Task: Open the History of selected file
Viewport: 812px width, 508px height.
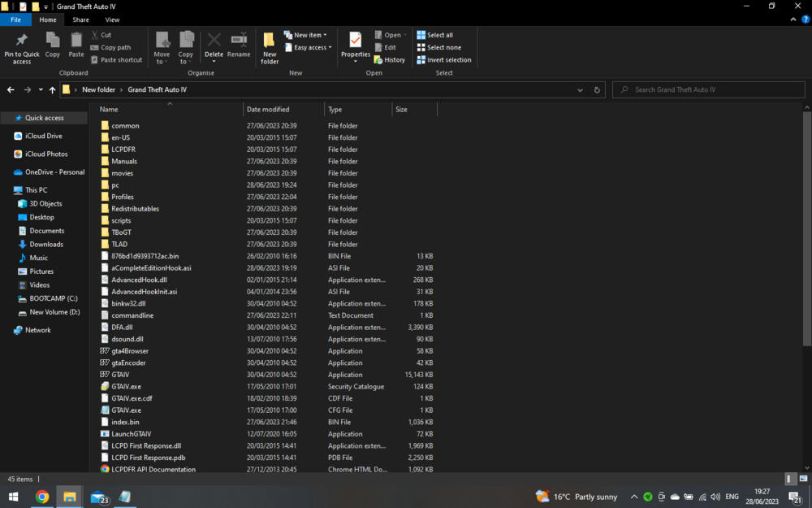Action: tap(392, 59)
